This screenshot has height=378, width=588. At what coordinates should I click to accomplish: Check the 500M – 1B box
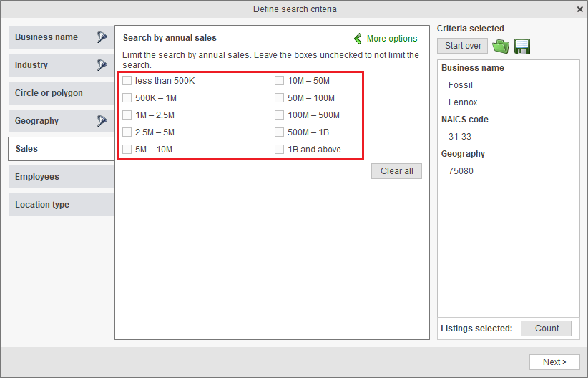point(280,132)
